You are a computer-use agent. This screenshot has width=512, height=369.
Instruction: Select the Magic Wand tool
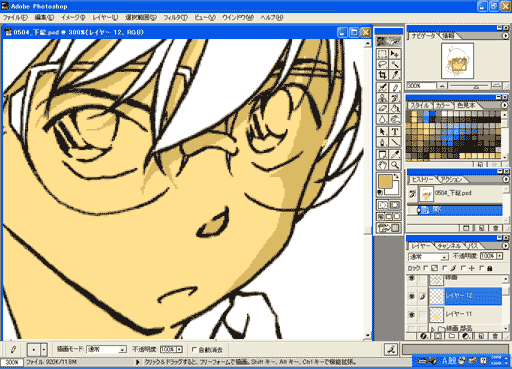pyautogui.click(x=395, y=64)
